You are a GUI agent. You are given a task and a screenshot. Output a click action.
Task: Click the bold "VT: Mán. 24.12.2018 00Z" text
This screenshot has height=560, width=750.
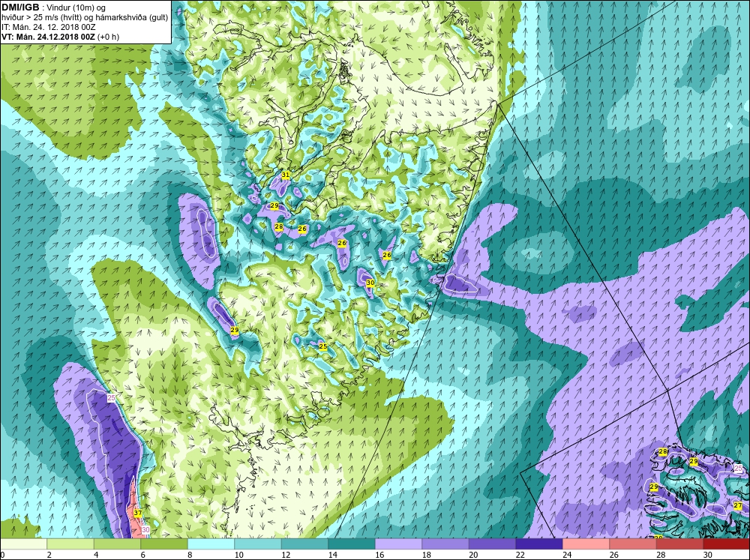[x=49, y=37]
